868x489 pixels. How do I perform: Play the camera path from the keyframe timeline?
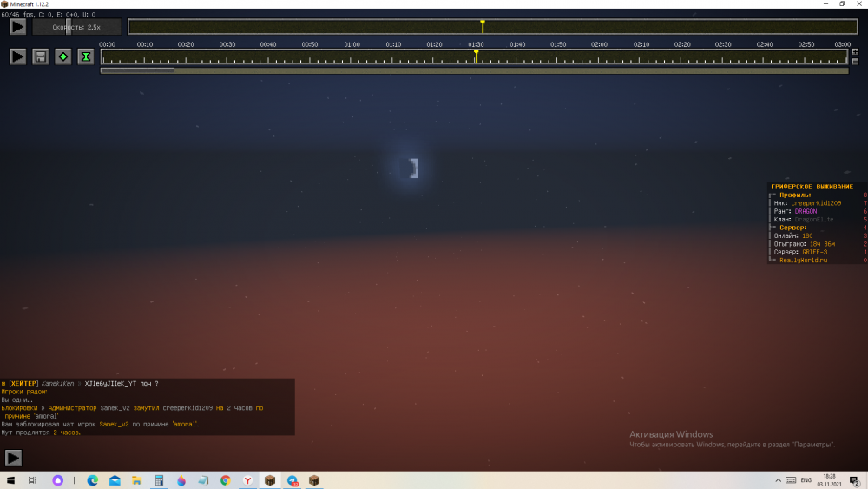coord(17,56)
